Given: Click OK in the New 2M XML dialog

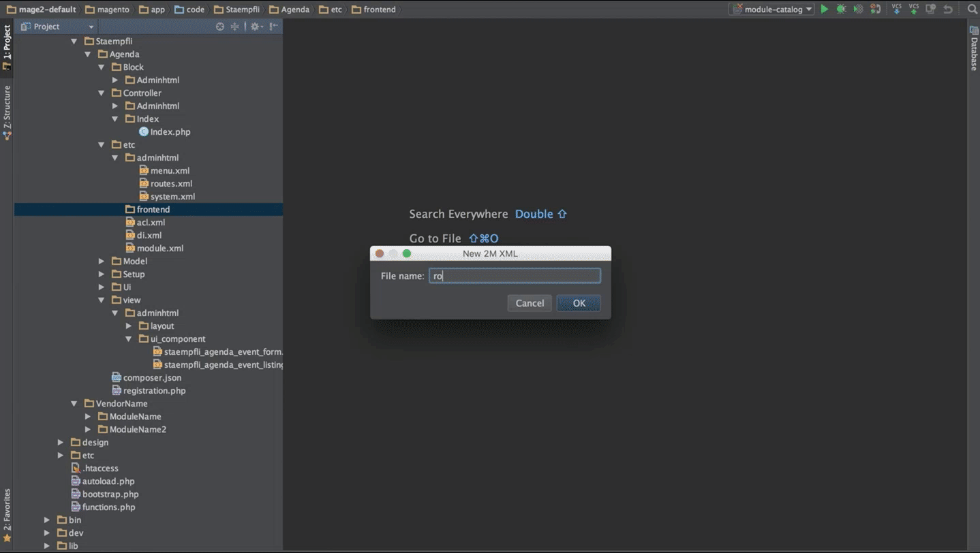Looking at the screenshot, I should click(579, 303).
